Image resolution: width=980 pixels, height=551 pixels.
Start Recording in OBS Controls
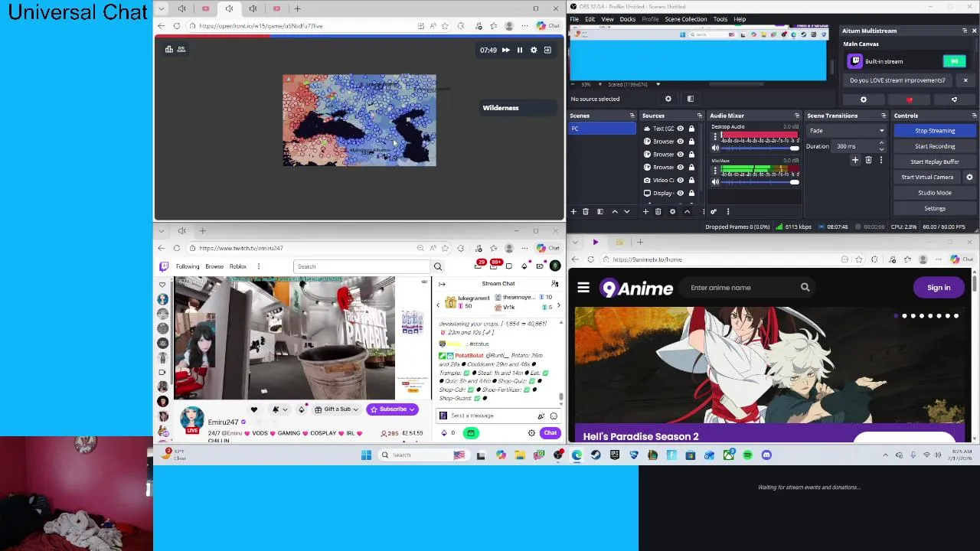pos(935,146)
